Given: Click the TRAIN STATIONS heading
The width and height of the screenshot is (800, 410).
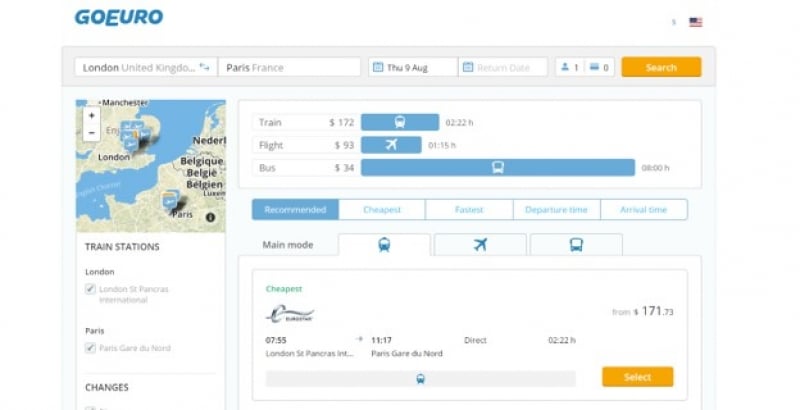Looking at the screenshot, I should click(122, 247).
